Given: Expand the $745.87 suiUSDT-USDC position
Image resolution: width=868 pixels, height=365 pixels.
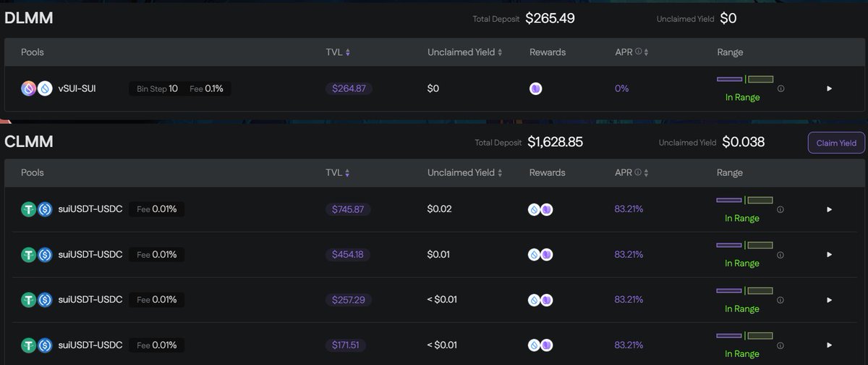Looking at the screenshot, I should click(x=829, y=209).
